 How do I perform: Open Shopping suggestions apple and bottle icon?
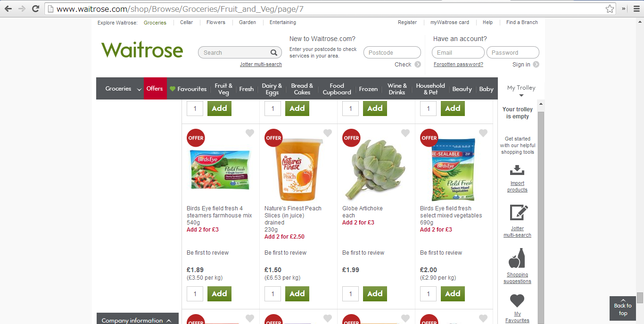[517, 258]
